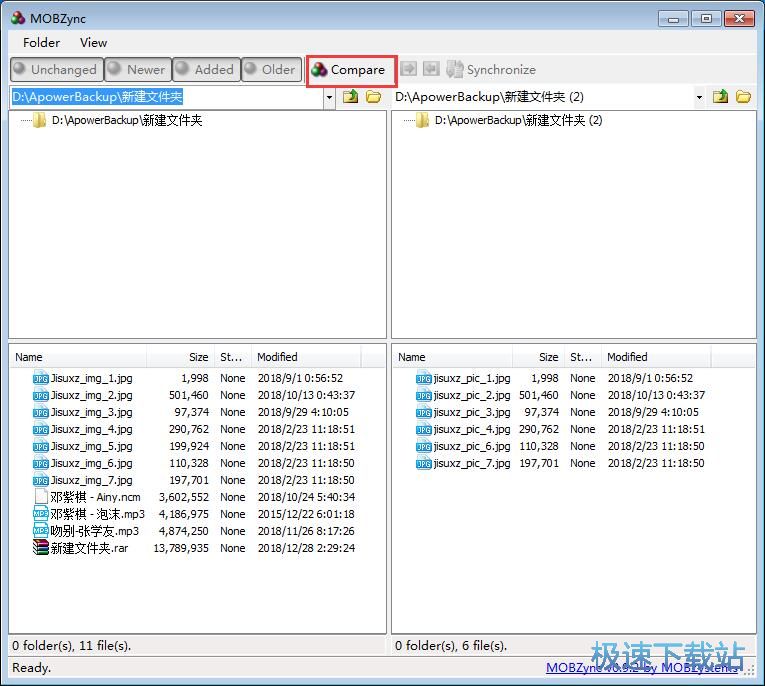Click the copy-to-left arrow icon
Screen dimensions: 765x686
tap(431, 69)
